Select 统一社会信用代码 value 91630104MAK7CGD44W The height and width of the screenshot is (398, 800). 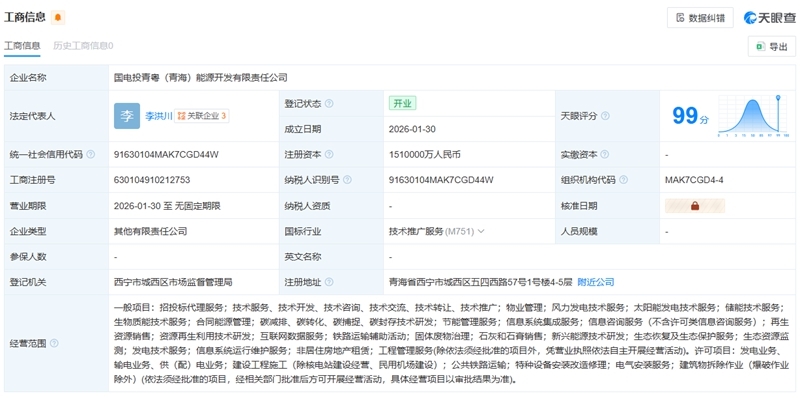[166, 155]
